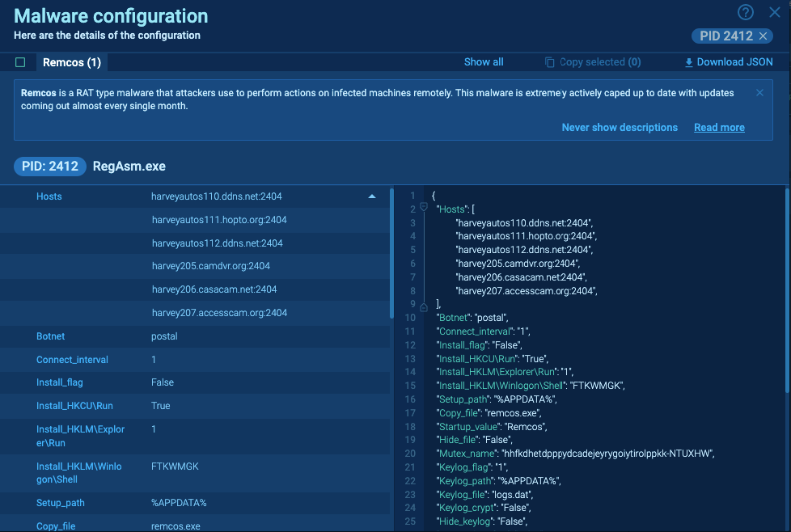The height and width of the screenshot is (532, 791).
Task: Fold the JSON Hosts array at line 2
Action: click(x=424, y=208)
